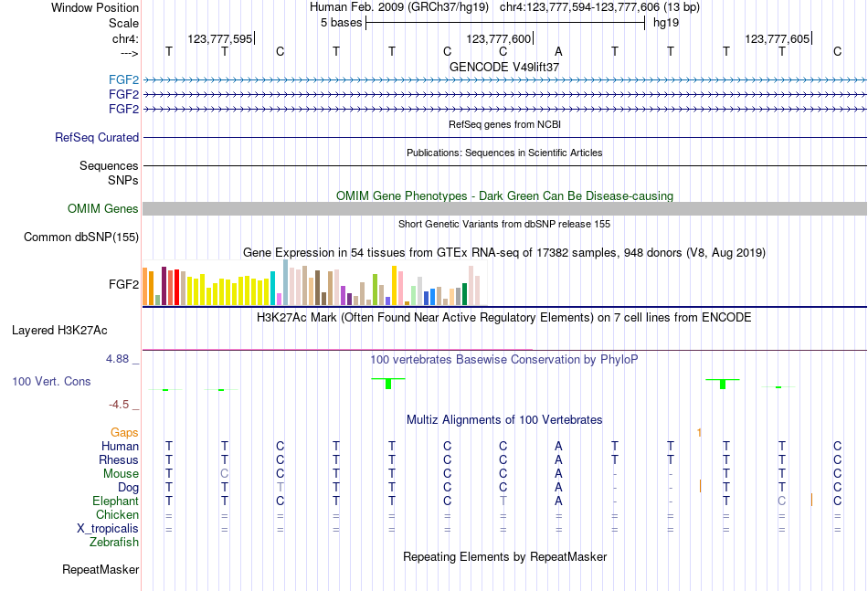
Task: Click the bright red GTEx expression bar
Action: tap(176, 287)
